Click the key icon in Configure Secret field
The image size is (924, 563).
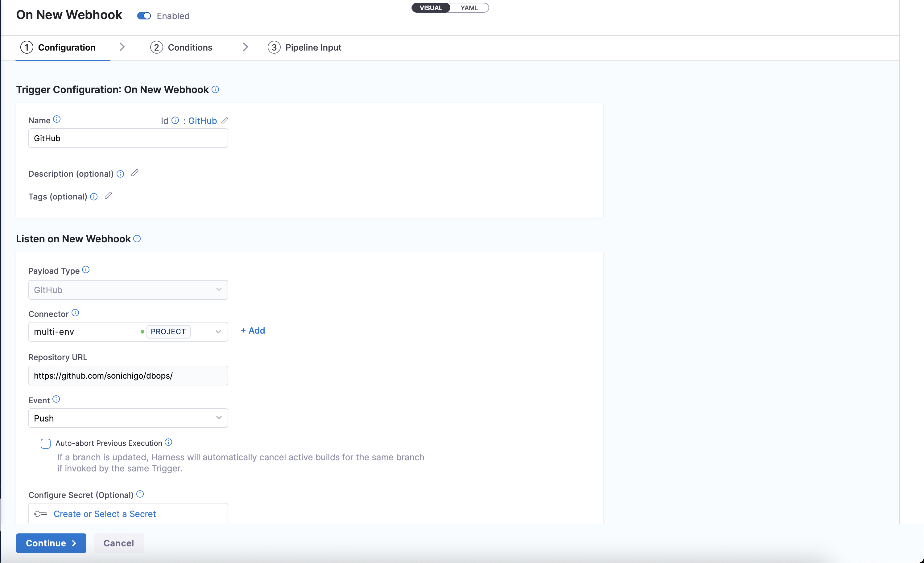tap(40, 514)
